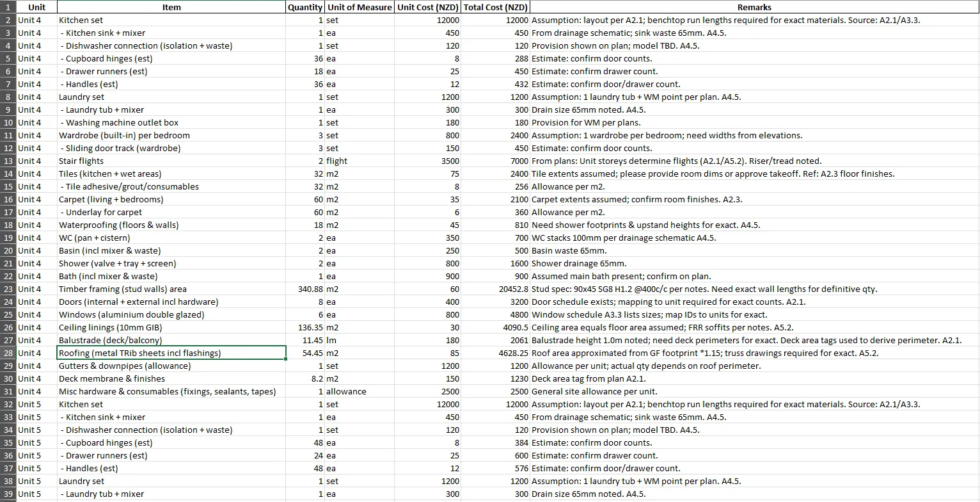Click the "Unit Cost (NZD)" header cell
980x502 pixels.
point(428,7)
